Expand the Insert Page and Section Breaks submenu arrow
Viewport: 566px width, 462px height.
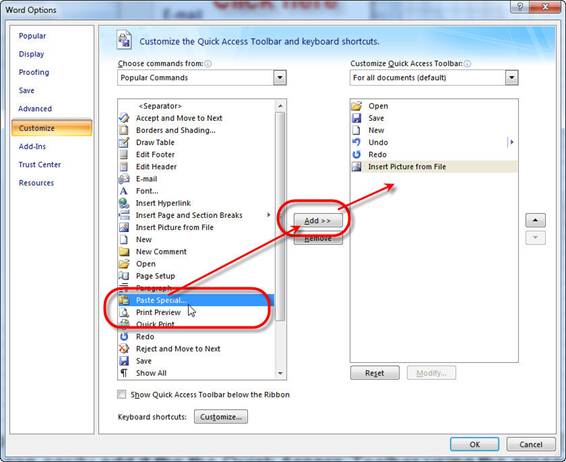click(x=268, y=215)
